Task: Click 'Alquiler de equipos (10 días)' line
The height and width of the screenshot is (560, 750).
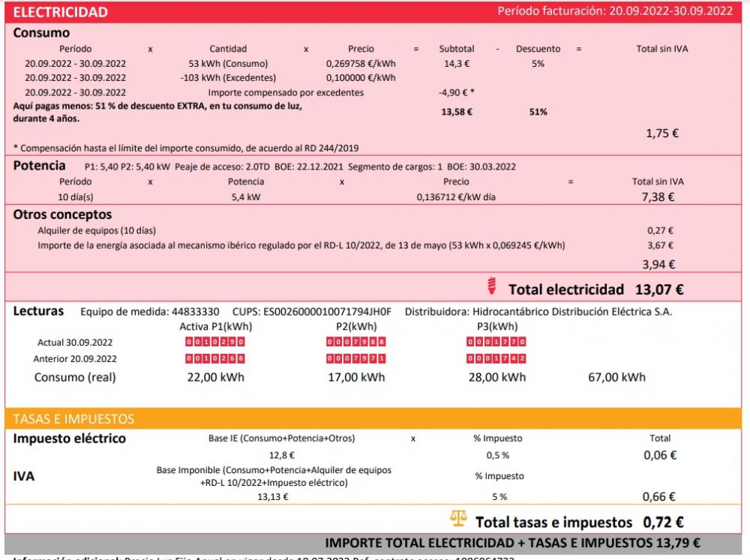Action: [97, 230]
